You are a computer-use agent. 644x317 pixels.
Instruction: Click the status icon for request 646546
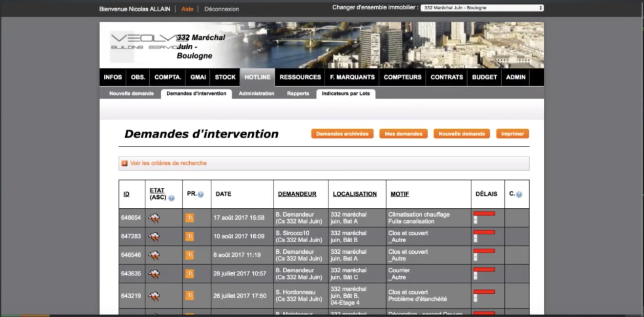coord(154,255)
